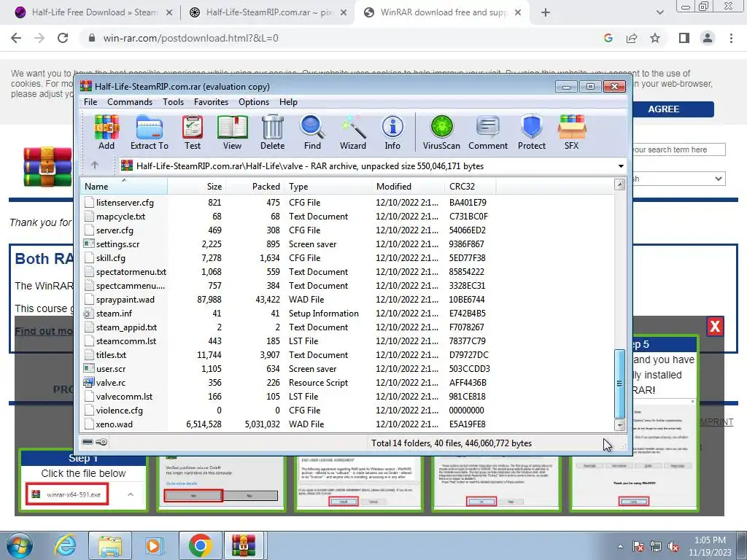Click the Chrome back arrow
The image size is (747, 560).
point(16,38)
